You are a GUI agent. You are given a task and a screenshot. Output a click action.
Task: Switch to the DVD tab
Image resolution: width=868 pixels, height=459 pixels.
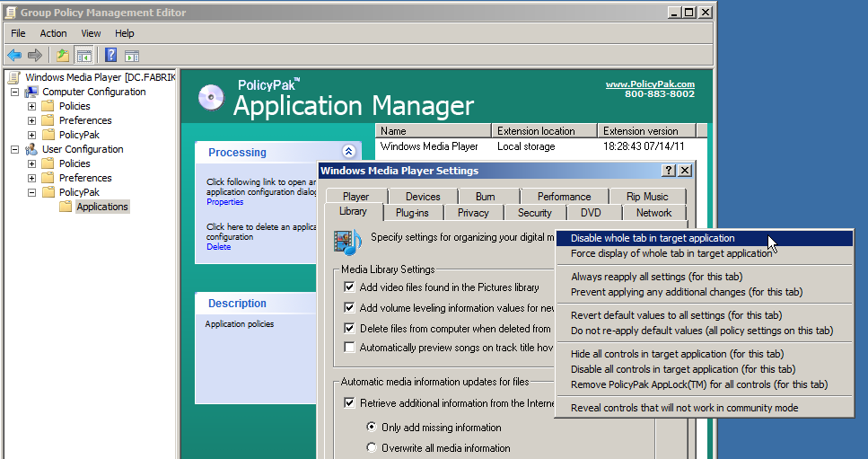point(591,213)
